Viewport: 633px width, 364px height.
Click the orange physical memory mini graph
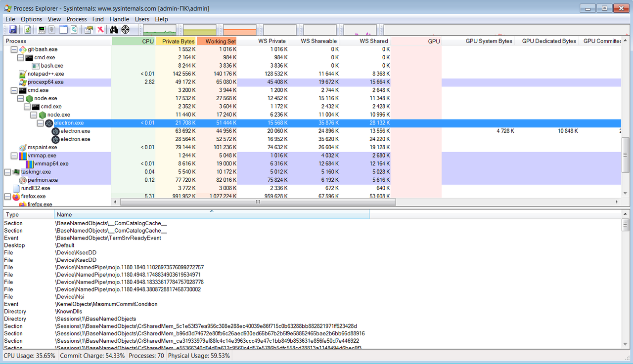tap(240, 30)
